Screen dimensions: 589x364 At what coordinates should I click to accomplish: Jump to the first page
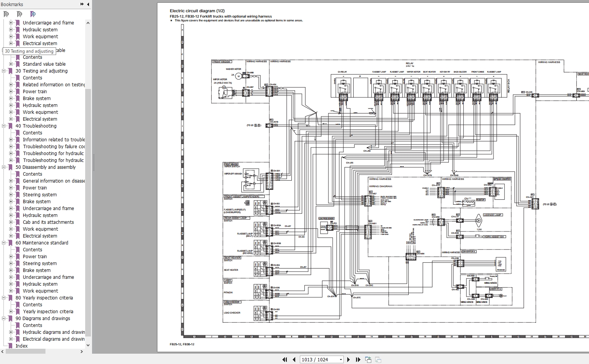coord(285,359)
